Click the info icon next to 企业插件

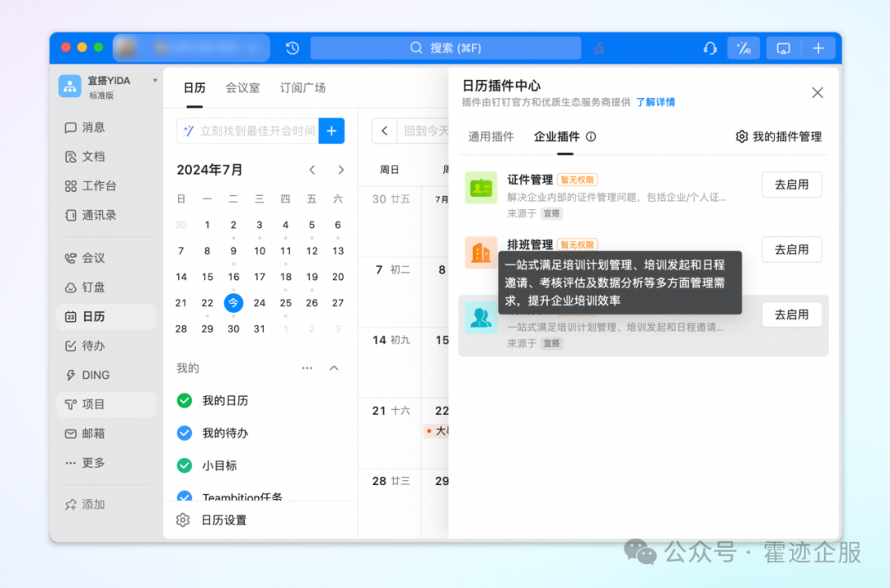[591, 137]
